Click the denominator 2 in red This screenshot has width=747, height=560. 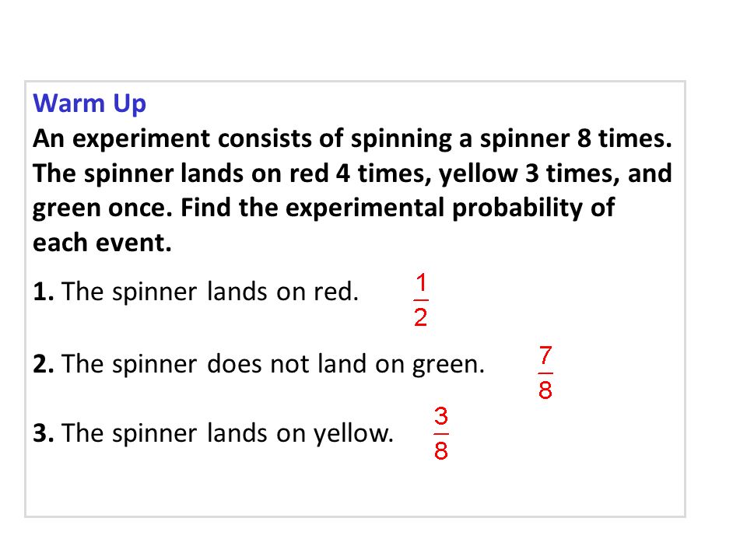[421, 317]
